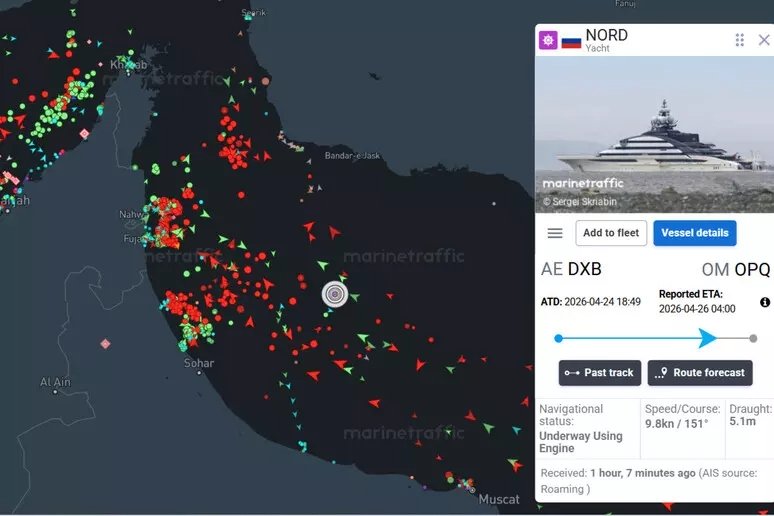
Task: Click the OPQ destination port code
Action: coord(752,269)
